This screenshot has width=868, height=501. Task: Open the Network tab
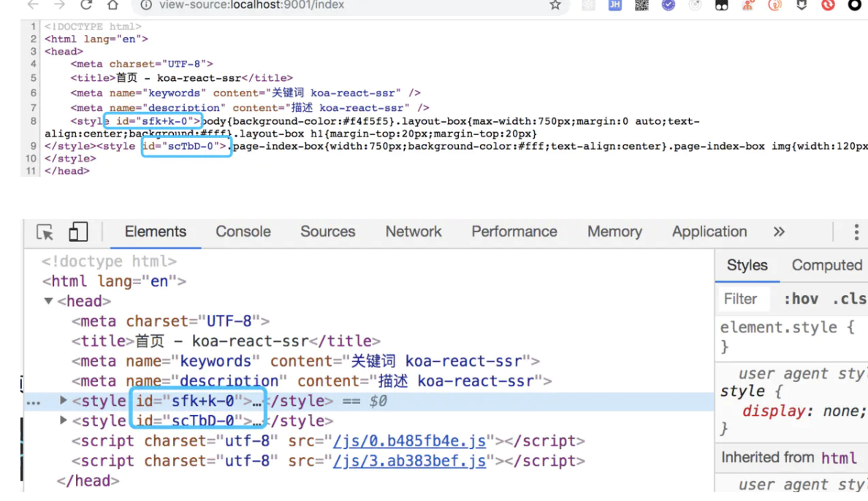[x=414, y=232]
